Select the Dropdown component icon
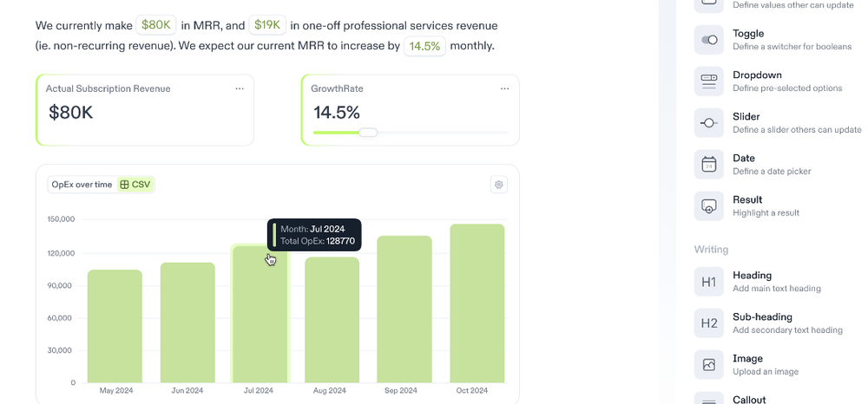 click(708, 81)
